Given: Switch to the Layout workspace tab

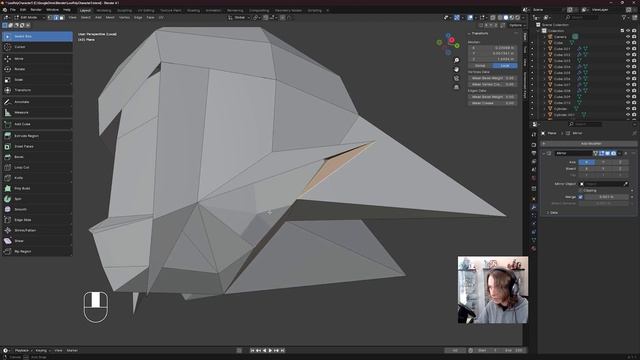Looking at the screenshot, I should tap(85, 10).
